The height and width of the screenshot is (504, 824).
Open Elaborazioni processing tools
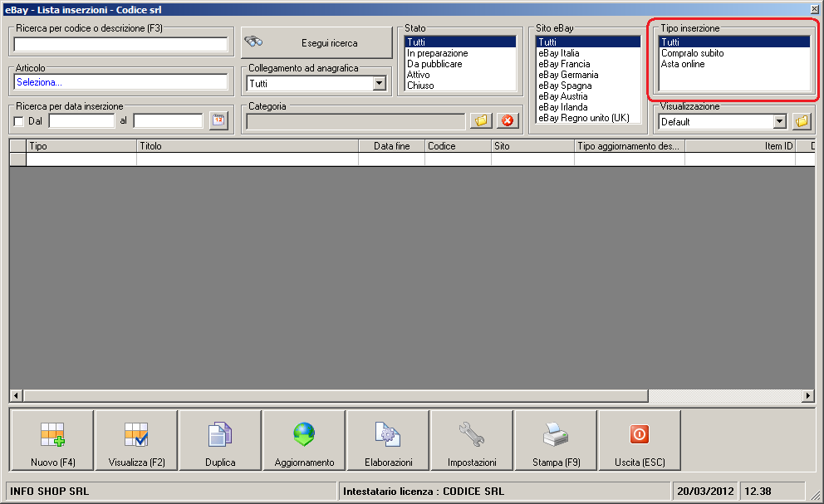389,440
